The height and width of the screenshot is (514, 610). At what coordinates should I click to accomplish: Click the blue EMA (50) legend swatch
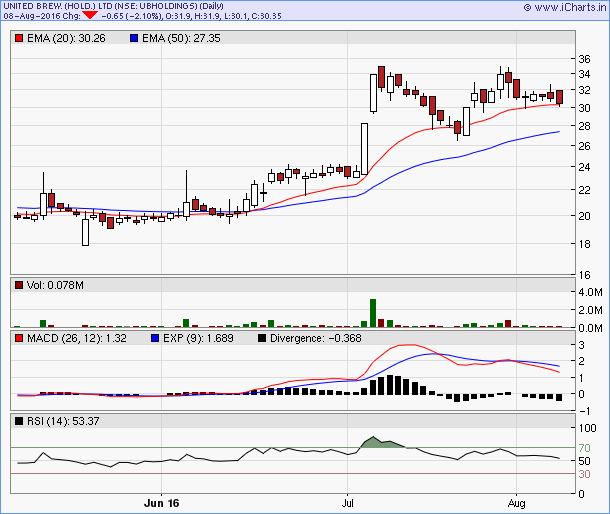[x=134, y=38]
